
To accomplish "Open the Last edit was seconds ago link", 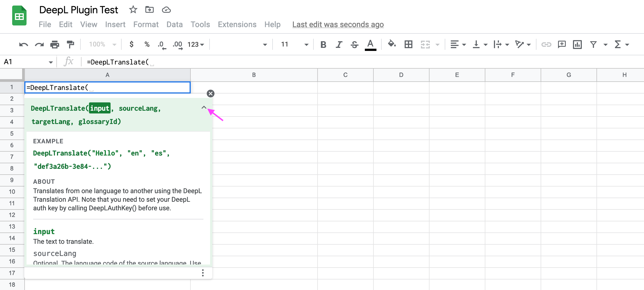I will tap(338, 24).
